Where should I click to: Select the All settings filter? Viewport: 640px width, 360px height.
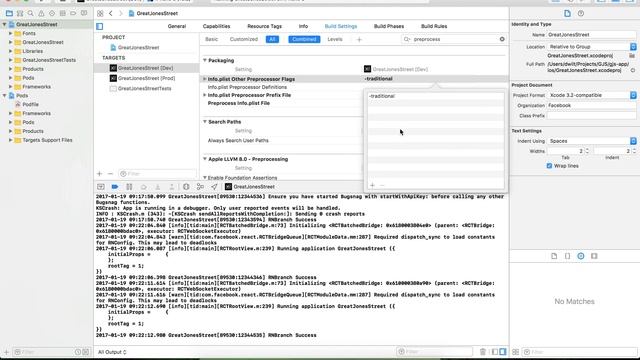pos(272,39)
